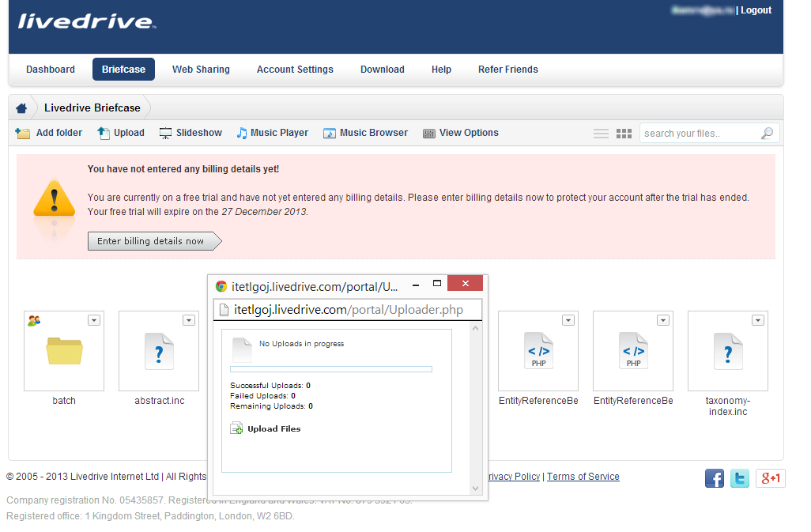
Task: Click the Upload Files link in popup
Action: [x=274, y=428]
